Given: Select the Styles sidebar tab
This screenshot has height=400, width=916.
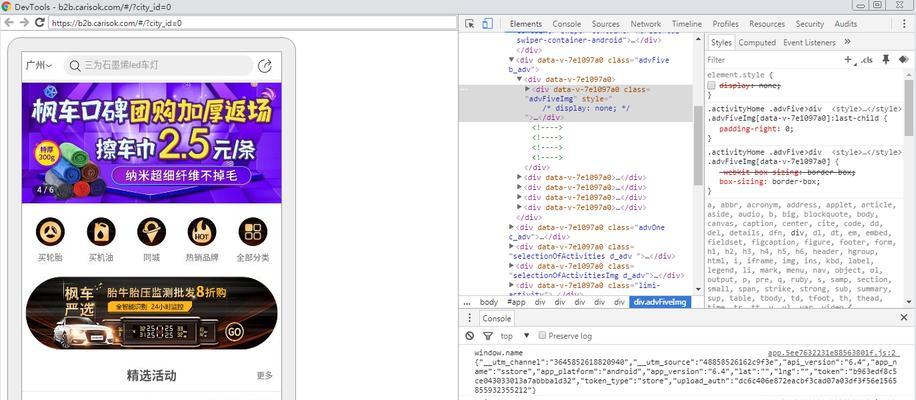Looking at the screenshot, I should pos(721,42).
